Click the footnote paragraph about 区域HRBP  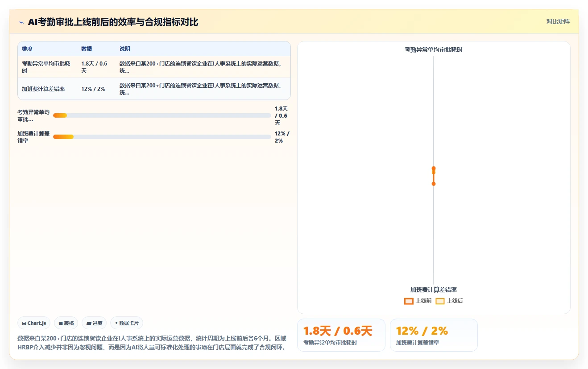pos(152,343)
